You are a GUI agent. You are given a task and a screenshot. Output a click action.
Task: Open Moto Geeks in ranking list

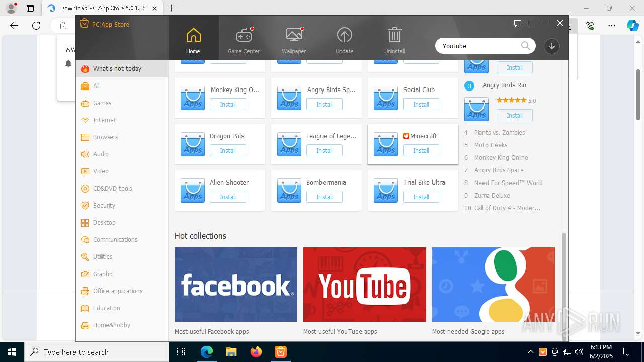(491, 145)
